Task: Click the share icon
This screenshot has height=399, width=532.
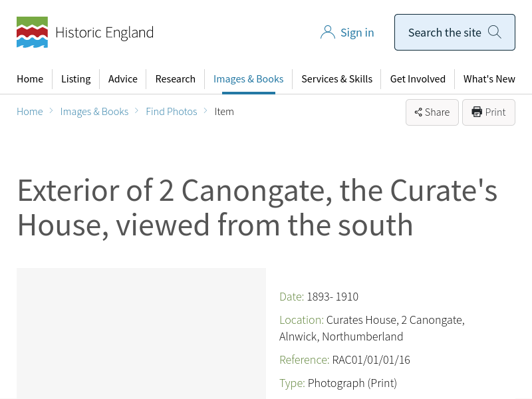Action: (x=418, y=112)
